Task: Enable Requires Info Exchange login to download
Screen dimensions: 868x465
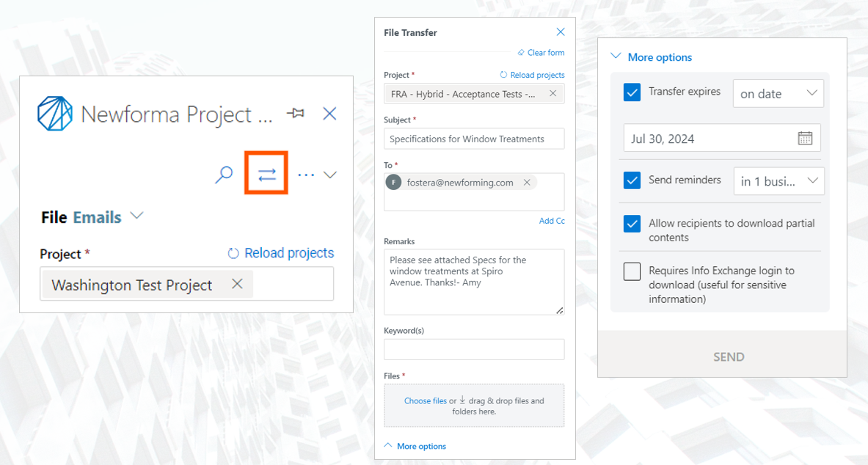Action: (x=632, y=271)
